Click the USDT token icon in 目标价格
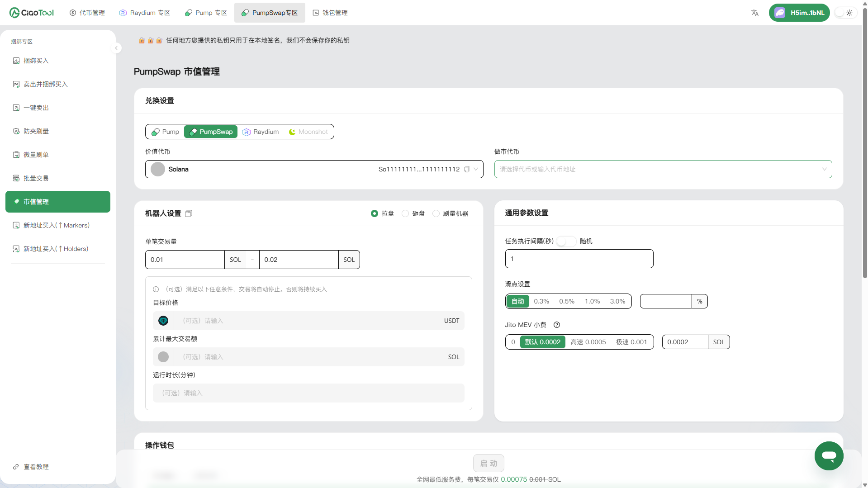 [x=163, y=321]
